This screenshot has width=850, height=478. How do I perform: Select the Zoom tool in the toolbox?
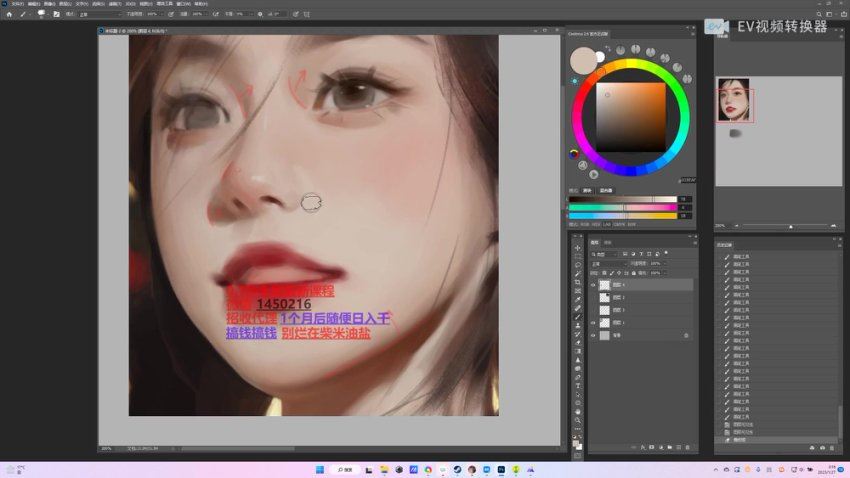[x=577, y=420]
